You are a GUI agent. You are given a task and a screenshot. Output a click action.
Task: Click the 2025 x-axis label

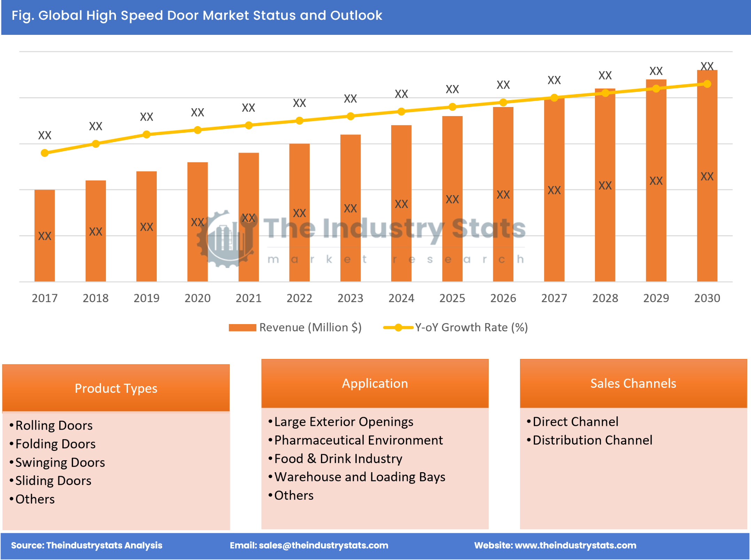(452, 298)
